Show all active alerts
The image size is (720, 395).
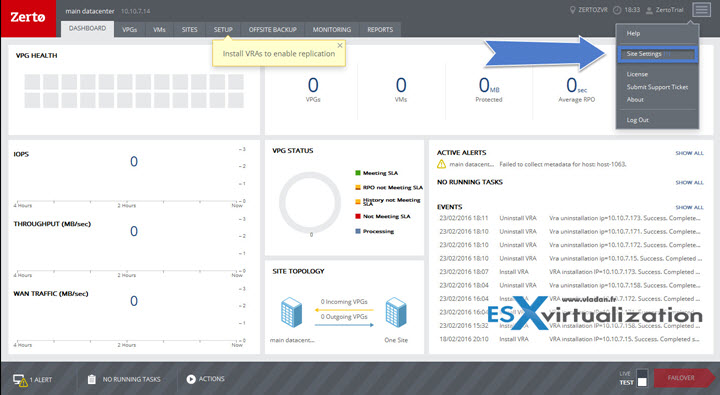pyautogui.click(x=689, y=153)
